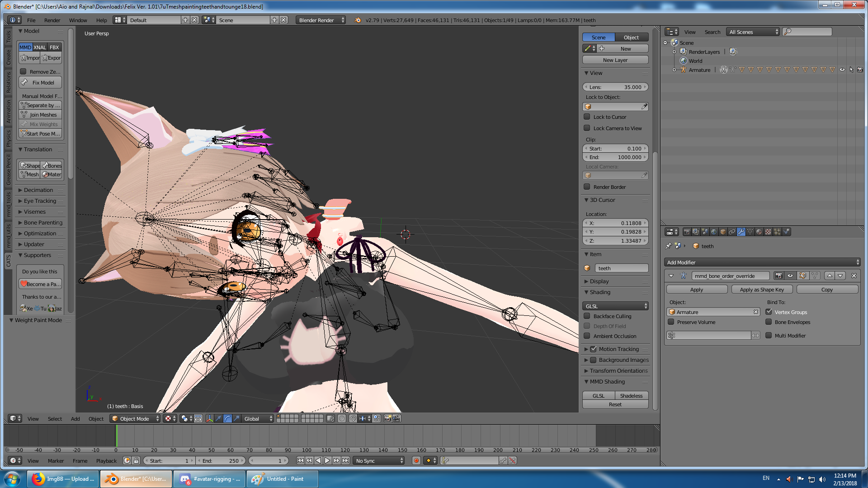The image size is (868, 488).
Task: Move the modifier up in the stack
Action: point(830,276)
